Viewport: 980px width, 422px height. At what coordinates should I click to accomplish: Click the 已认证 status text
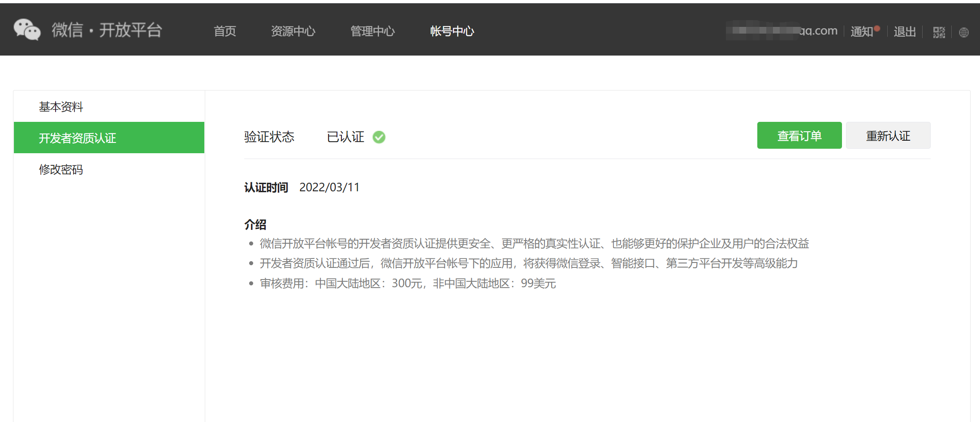click(x=345, y=137)
